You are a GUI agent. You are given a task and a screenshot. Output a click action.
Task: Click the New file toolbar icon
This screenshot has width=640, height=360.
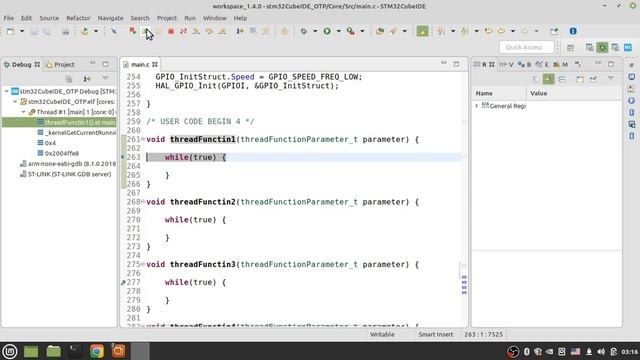click(11, 31)
